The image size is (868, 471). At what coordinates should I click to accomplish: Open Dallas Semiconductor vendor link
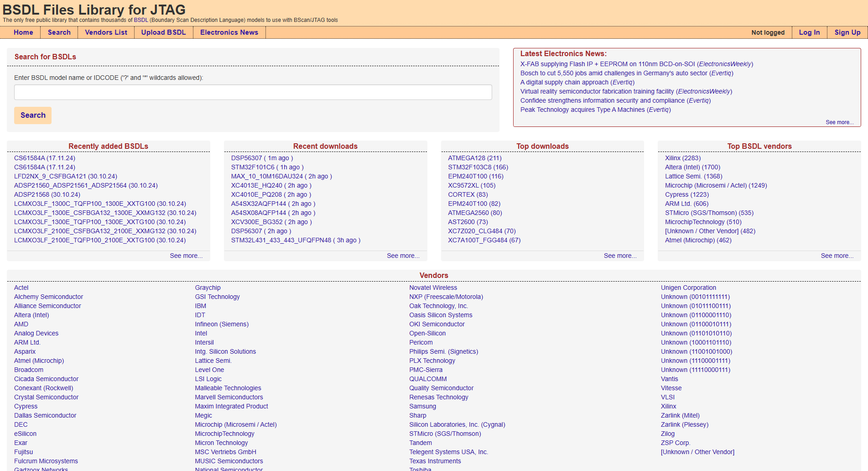pos(45,415)
